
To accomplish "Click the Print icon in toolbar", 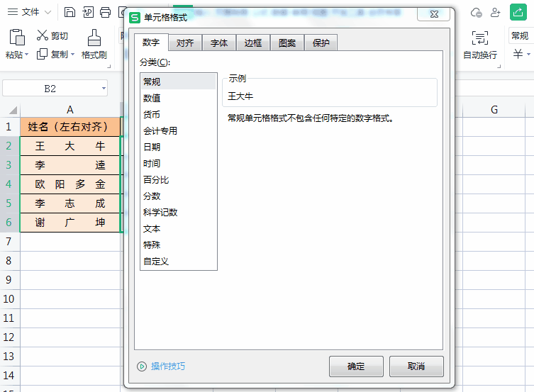I will (x=105, y=12).
